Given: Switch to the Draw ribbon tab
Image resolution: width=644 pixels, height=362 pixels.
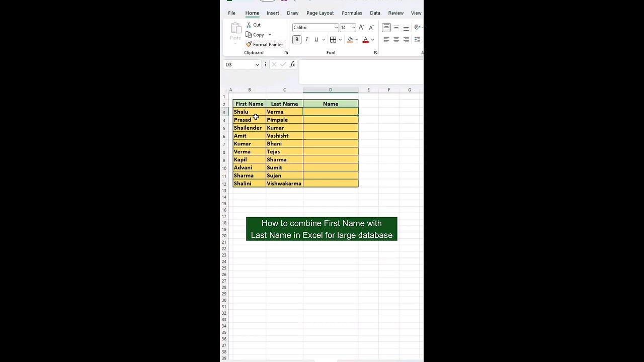Looking at the screenshot, I should 292,13.
